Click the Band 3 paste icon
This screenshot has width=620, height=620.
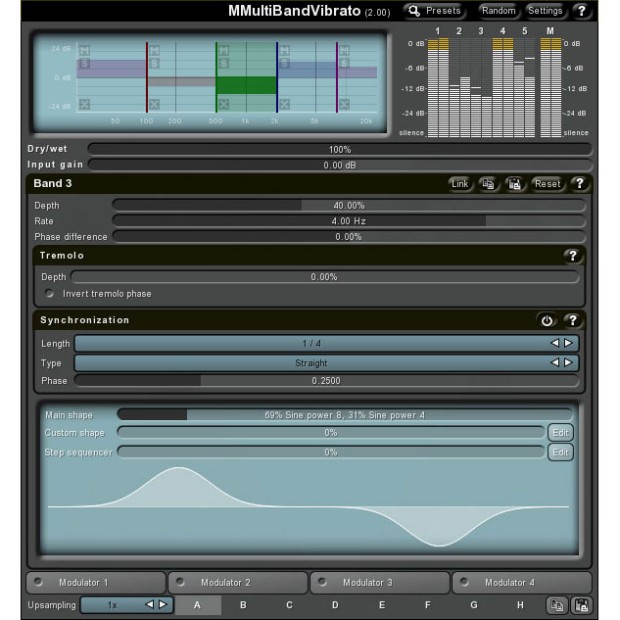point(514,184)
